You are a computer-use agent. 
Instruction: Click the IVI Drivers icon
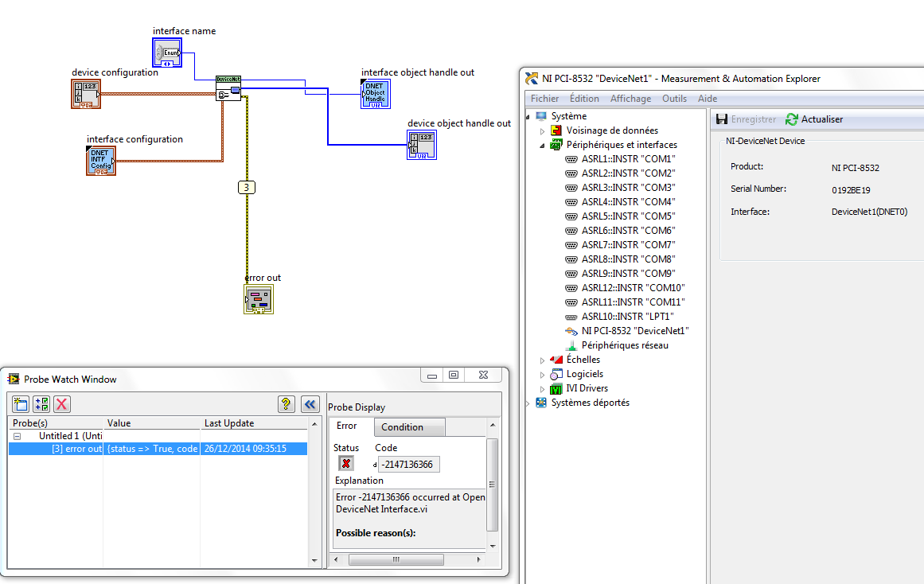[x=556, y=388]
